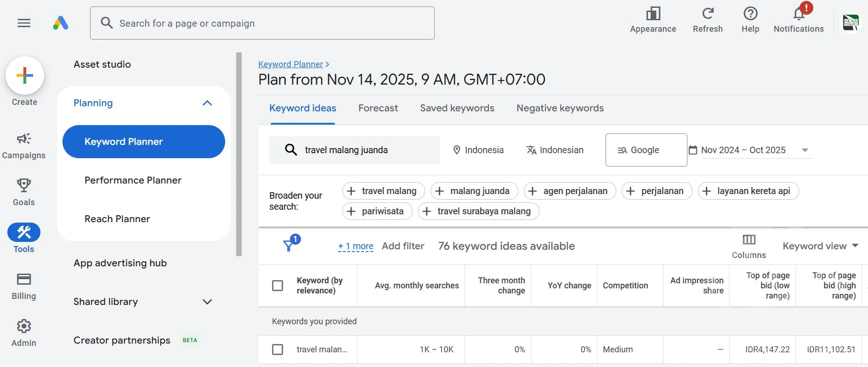Open the Keyword view dropdown
868x367 pixels.
pyautogui.click(x=820, y=246)
